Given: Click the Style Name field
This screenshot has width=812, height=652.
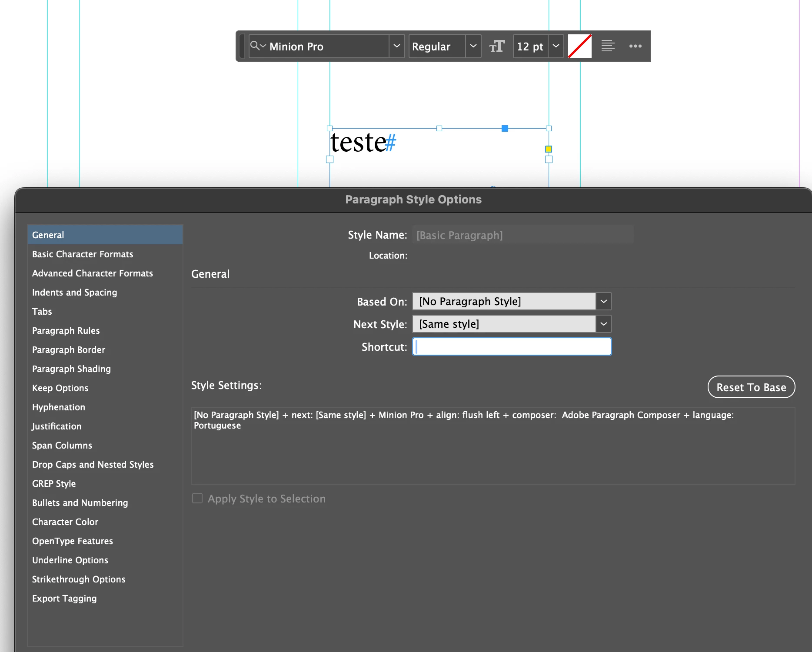Looking at the screenshot, I should tap(523, 235).
